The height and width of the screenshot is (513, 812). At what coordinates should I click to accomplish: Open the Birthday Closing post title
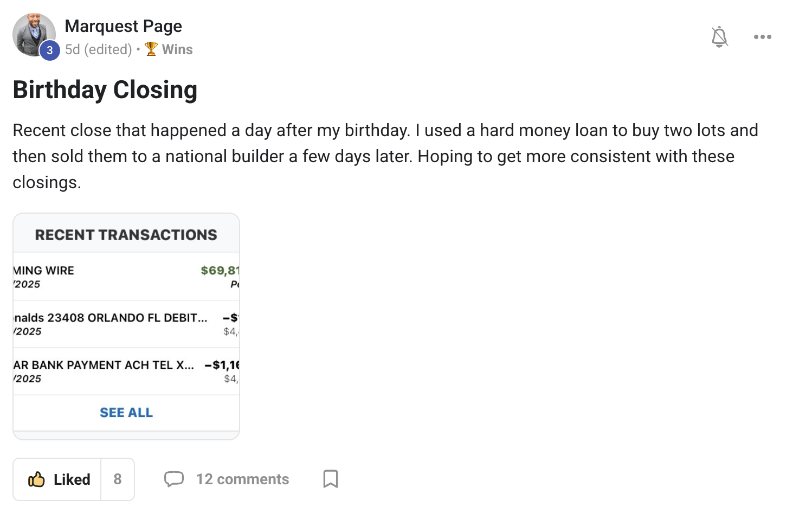pos(105,90)
